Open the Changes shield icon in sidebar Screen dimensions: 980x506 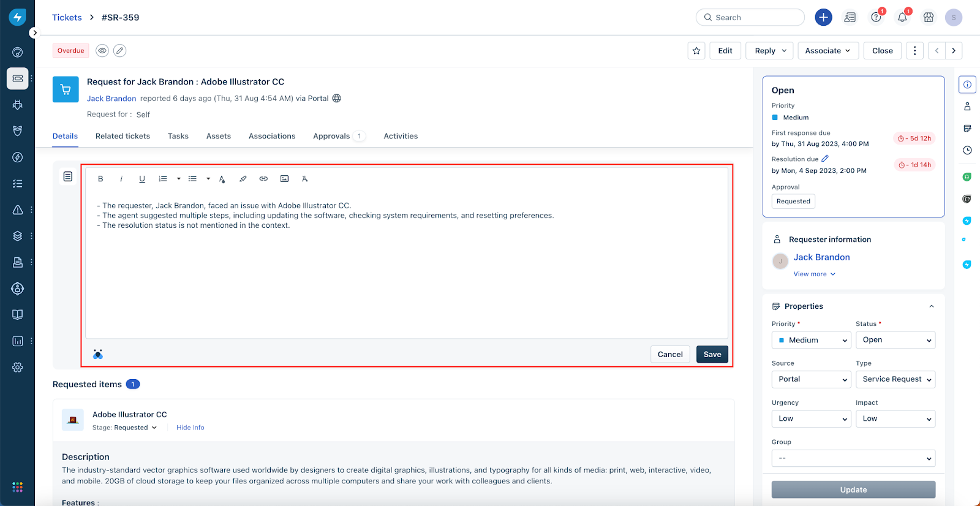[x=18, y=131]
